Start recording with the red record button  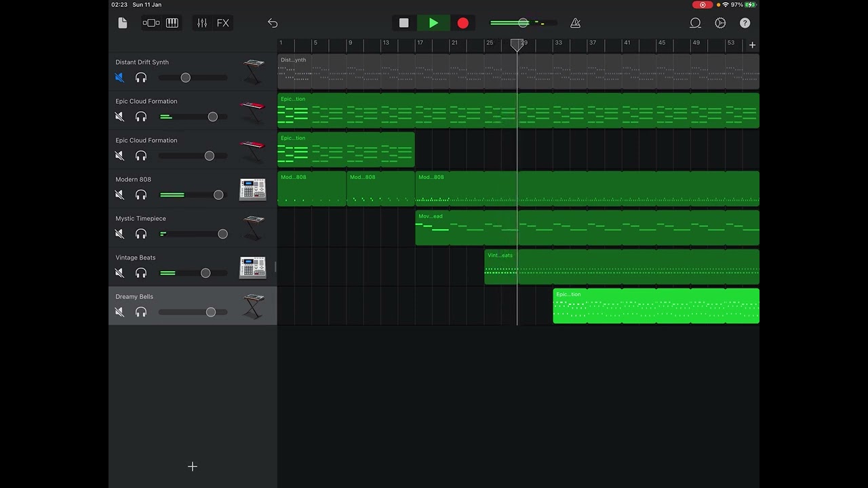point(462,23)
